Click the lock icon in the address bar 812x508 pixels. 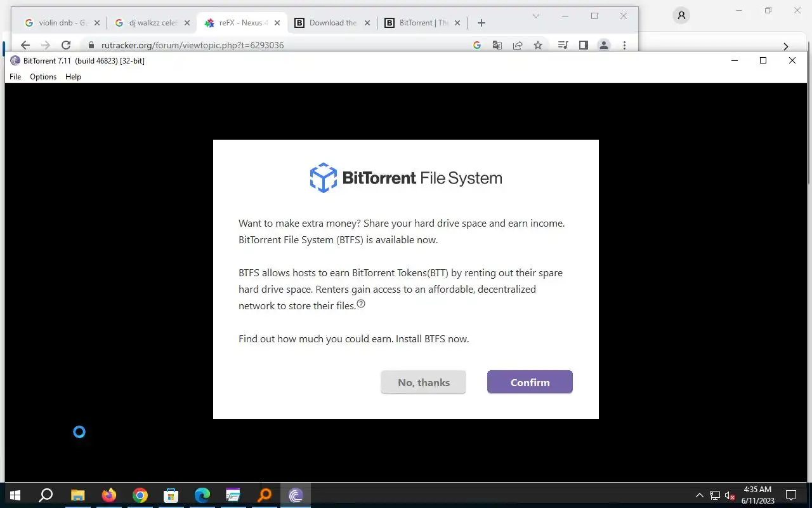coord(91,45)
